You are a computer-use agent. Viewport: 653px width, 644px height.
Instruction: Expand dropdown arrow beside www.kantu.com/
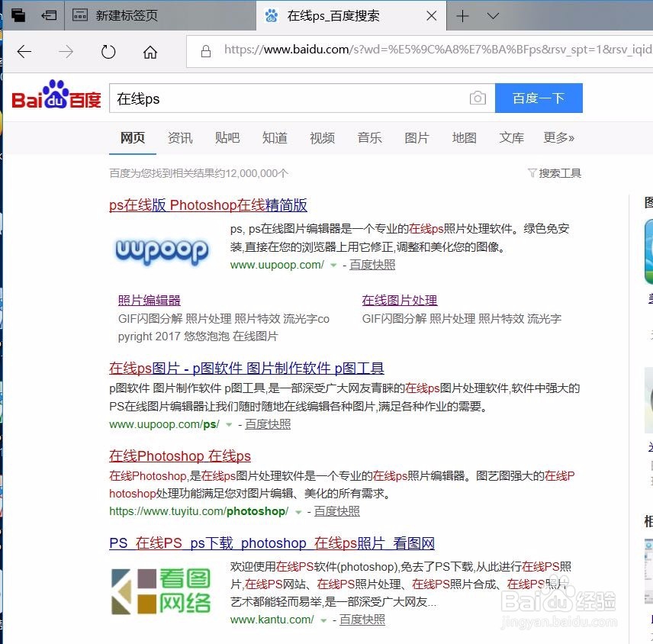tap(323, 620)
